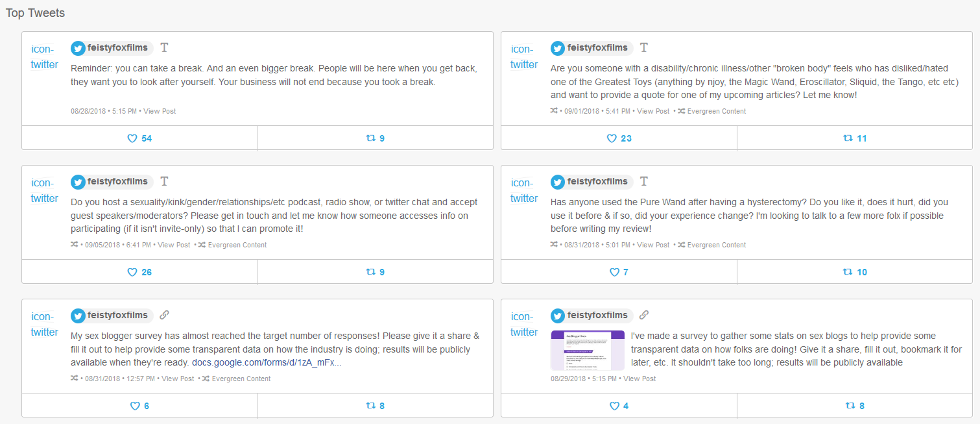Click heart icon on the 54-likes tweet
The height and width of the screenshot is (424, 980).
[x=132, y=138]
